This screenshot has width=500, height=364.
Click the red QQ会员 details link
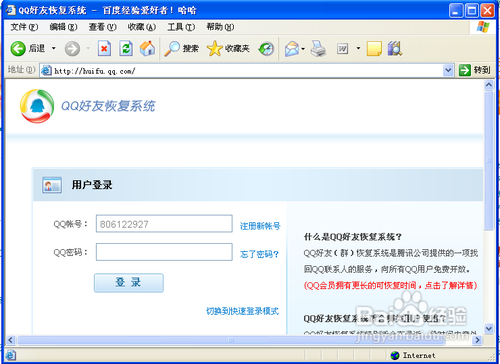pos(390,285)
